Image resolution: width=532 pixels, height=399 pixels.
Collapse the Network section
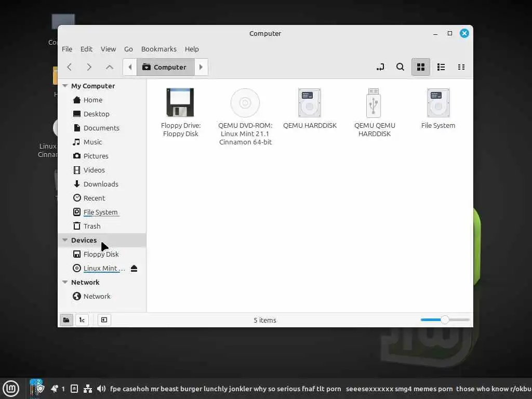[65, 282]
